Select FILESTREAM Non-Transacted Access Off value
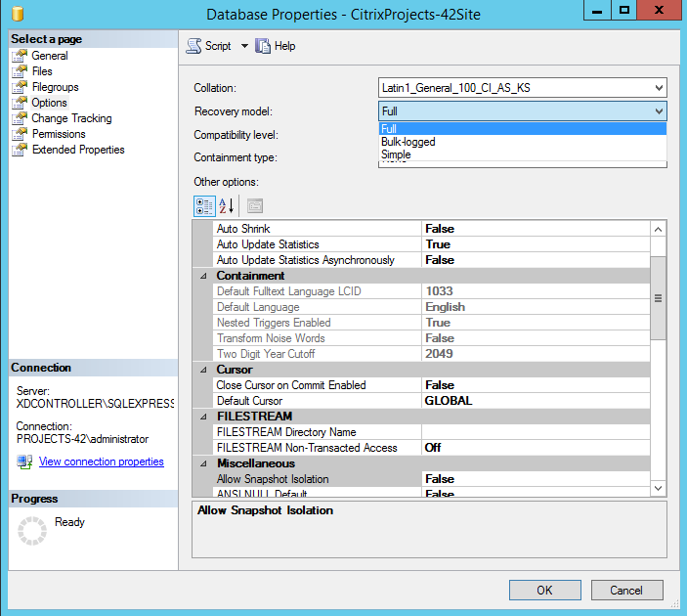Viewport: 687px width, 616px height. pyautogui.click(x=536, y=448)
